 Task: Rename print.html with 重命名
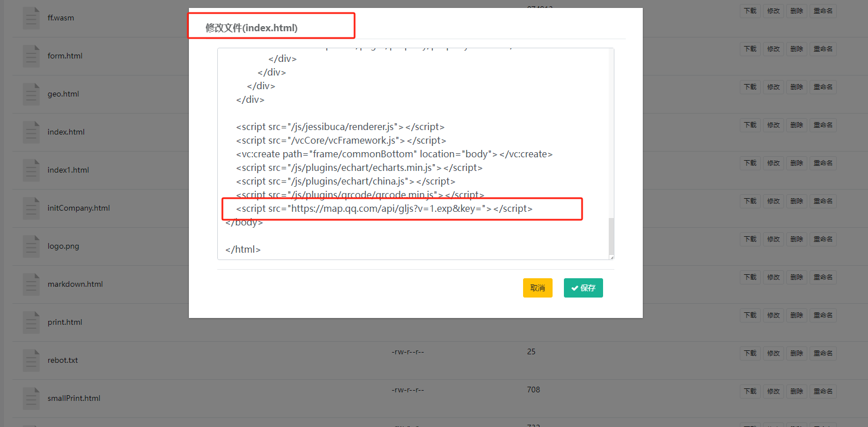823,315
